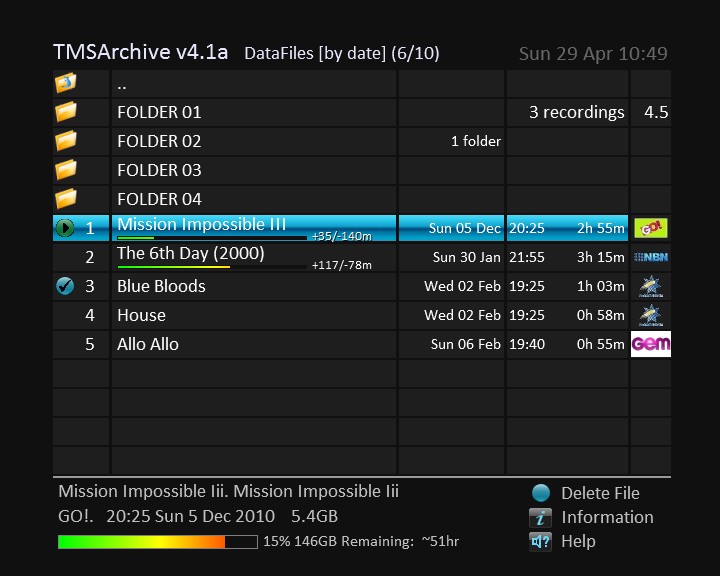
Task: Click the Help speaker icon
Action: 540,541
